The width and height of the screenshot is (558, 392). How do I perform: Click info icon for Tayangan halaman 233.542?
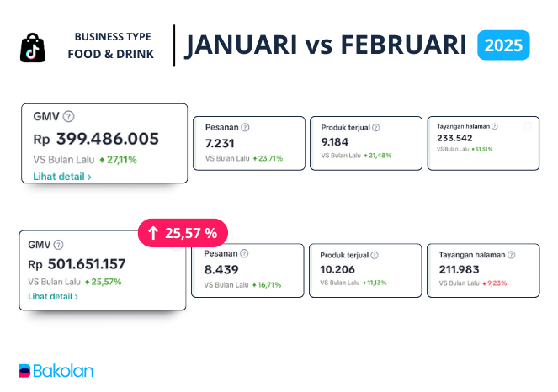point(495,126)
